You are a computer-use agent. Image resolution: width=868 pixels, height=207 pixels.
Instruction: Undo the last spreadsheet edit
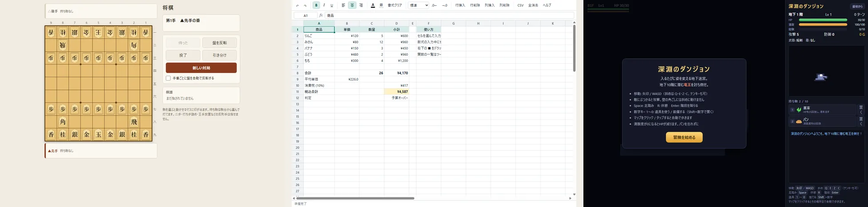tap(297, 5)
